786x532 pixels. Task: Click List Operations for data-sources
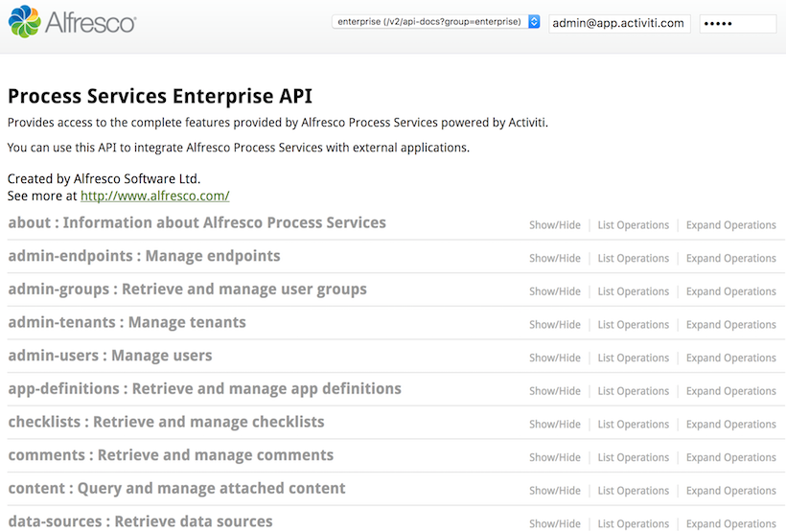633,523
